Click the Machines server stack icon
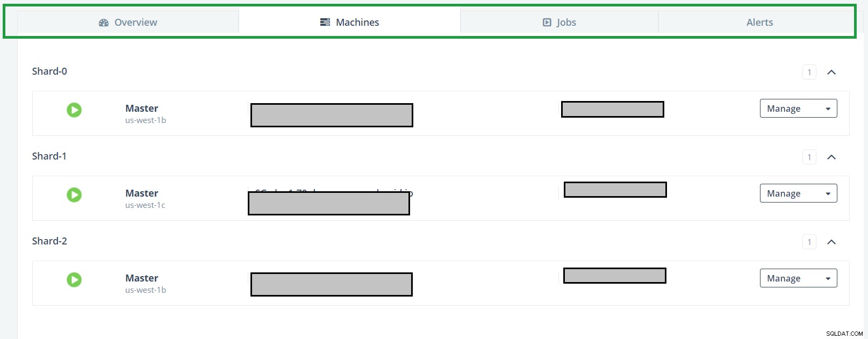 (325, 22)
